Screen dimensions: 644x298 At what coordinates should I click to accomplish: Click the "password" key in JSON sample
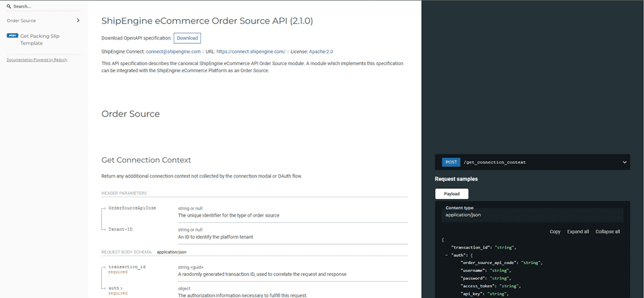(x=474, y=278)
